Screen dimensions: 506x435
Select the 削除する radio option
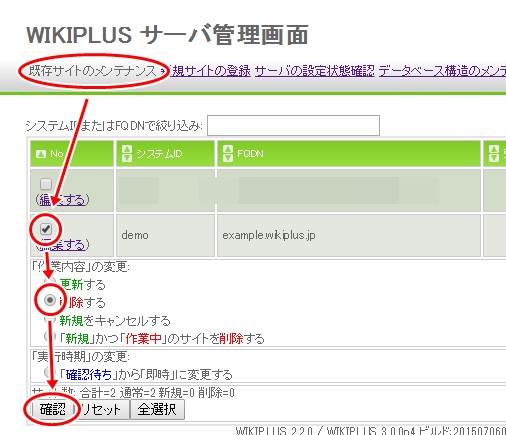(50, 300)
